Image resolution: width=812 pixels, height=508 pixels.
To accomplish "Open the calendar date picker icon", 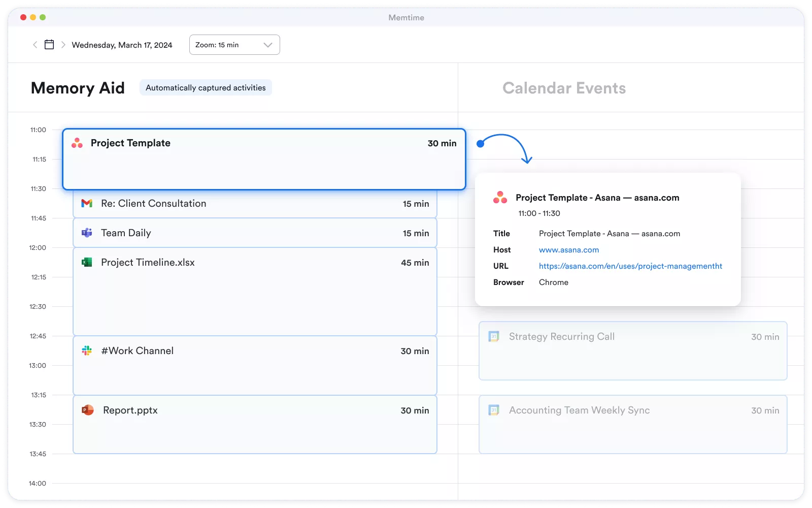I will coord(49,45).
